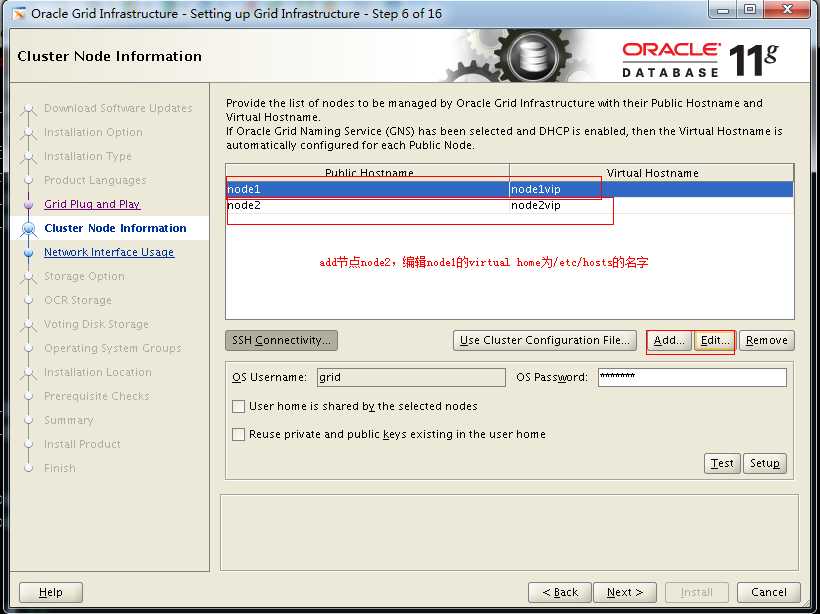820x614 pixels.
Task: Cancel the Grid installation
Action: (x=769, y=593)
